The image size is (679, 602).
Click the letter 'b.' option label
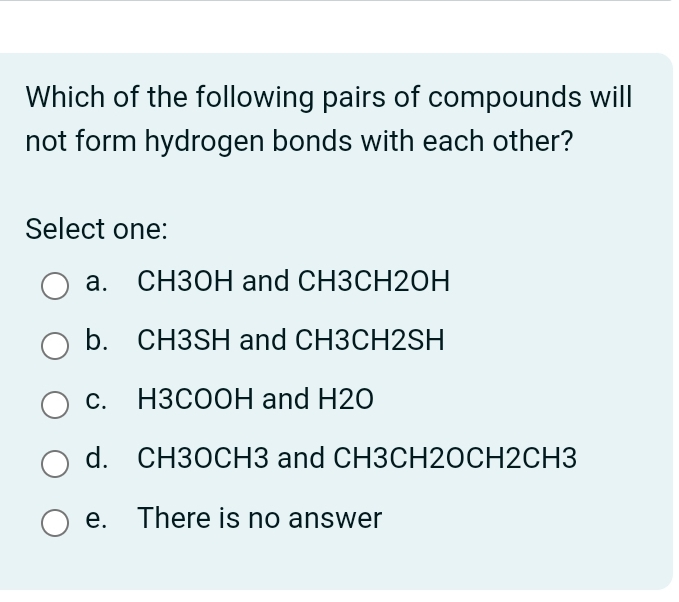click(x=97, y=342)
